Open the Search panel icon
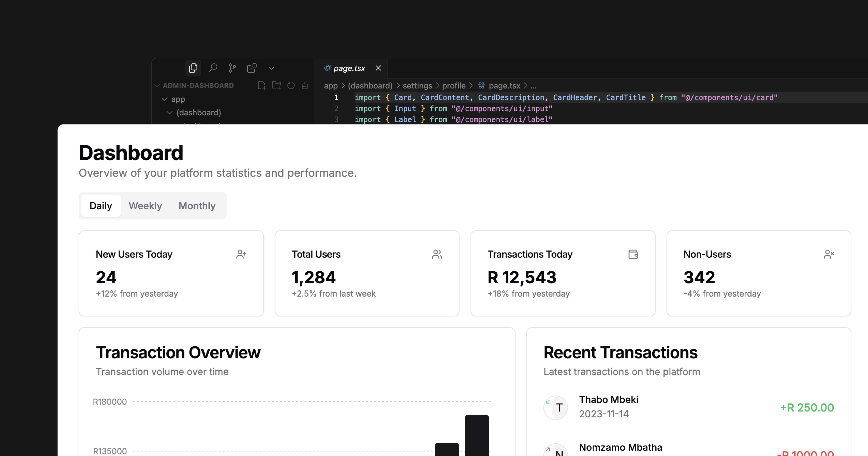The width and height of the screenshot is (868, 456). coord(213,68)
